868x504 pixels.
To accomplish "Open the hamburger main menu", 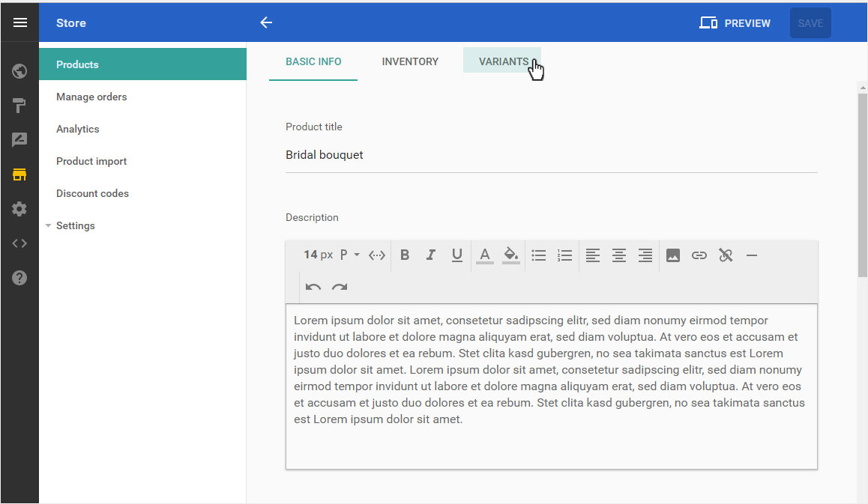I will 20,22.
